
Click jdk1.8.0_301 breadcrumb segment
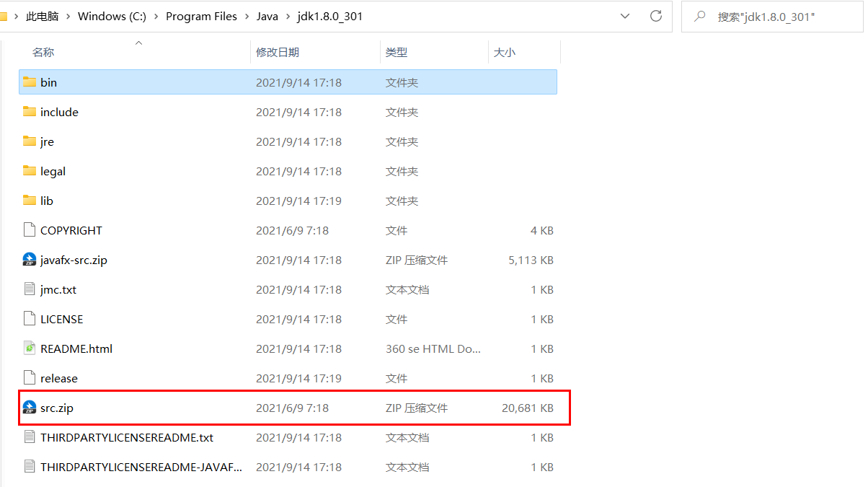coord(330,16)
